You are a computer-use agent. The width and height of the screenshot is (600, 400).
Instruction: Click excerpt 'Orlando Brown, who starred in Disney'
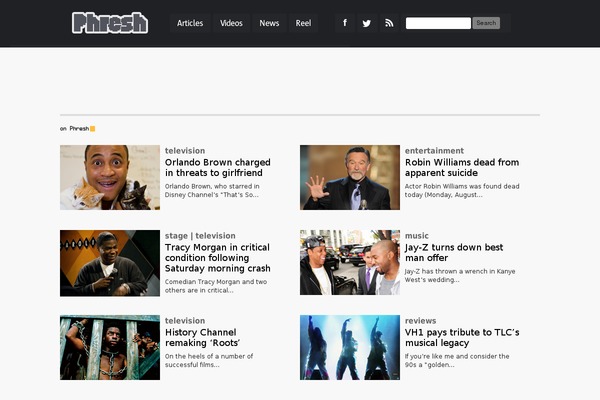pyautogui.click(x=212, y=190)
